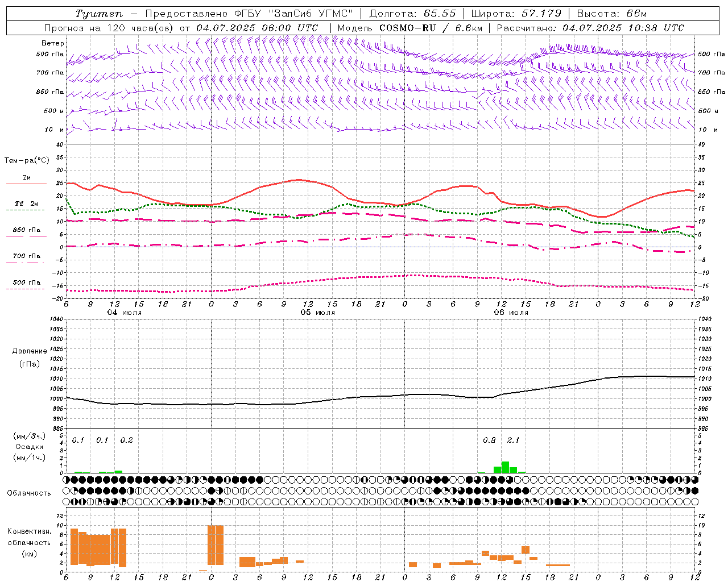This screenshot has height=582, width=728.
Task: Click the "04 июля" date label
Action: [x=125, y=313]
